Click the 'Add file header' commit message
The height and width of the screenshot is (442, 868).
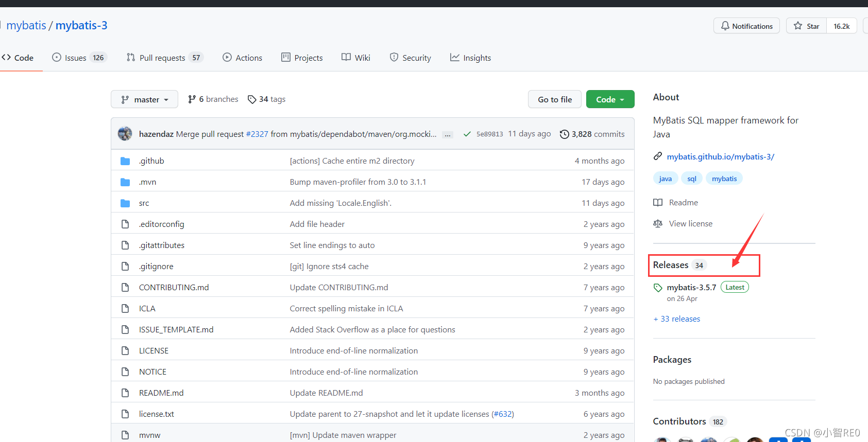[x=317, y=224]
